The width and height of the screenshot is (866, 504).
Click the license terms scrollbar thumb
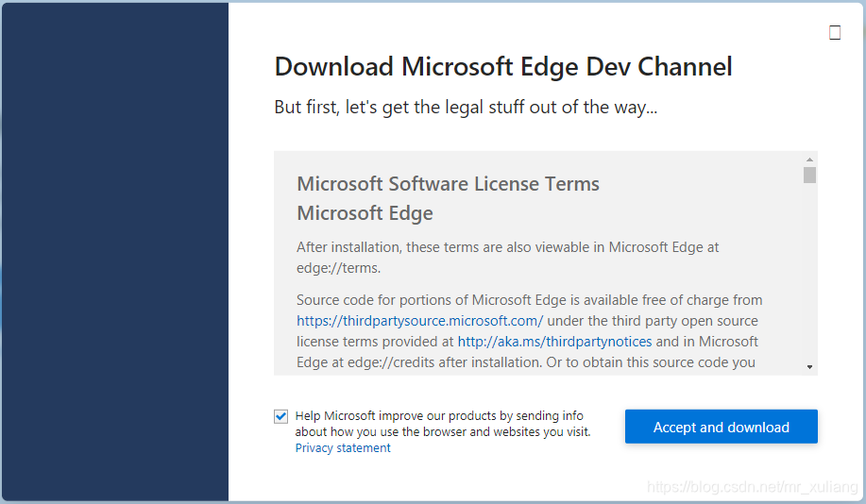[809, 175]
